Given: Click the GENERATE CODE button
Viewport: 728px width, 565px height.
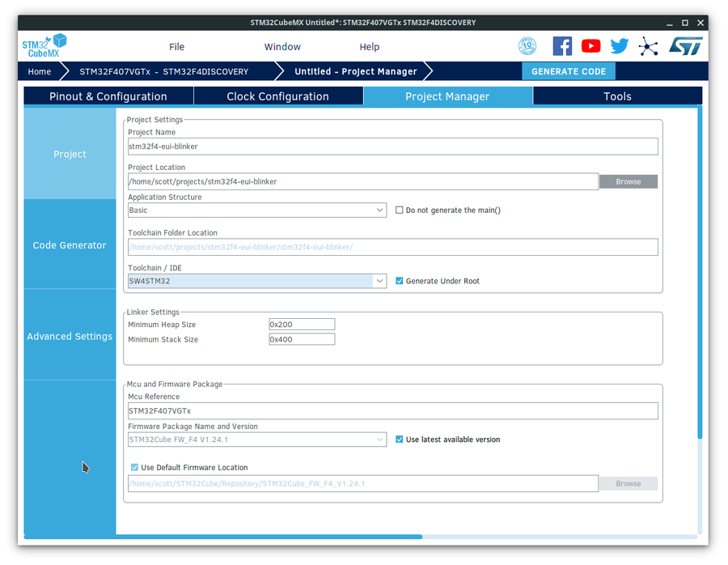Looking at the screenshot, I should point(568,71).
